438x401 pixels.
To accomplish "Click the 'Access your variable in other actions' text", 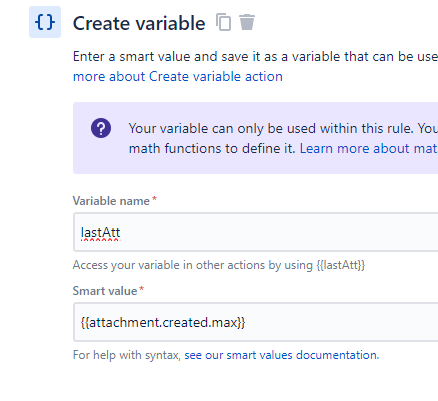I will (x=193, y=265).
